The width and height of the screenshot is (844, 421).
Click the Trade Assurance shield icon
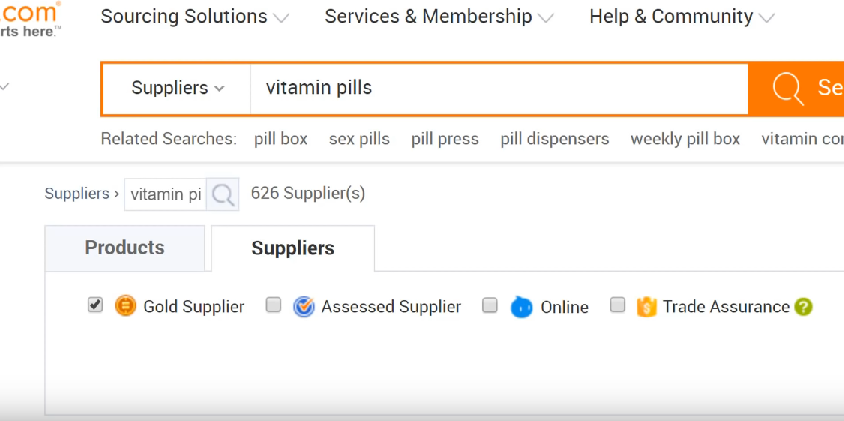coord(646,306)
